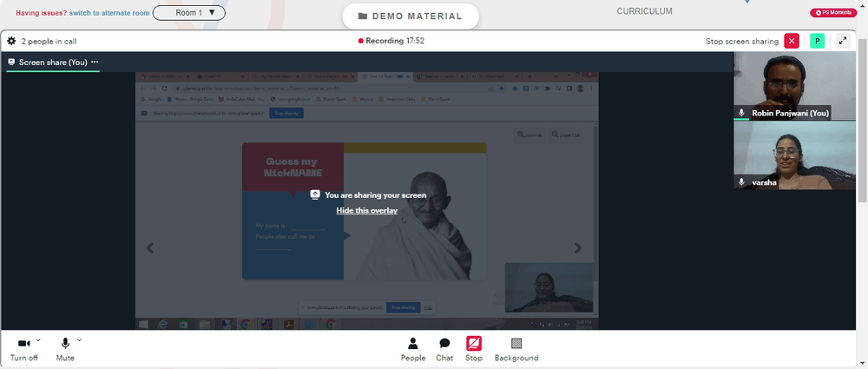Click the PS Moments button
Image resolution: width=868 pixels, height=369 pixels.
[x=833, y=13]
